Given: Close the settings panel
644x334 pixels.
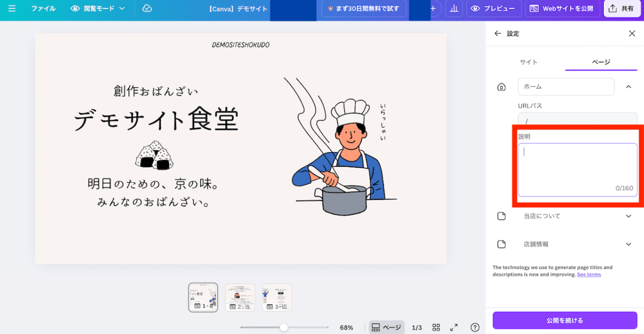Looking at the screenshot, I should coord(632,33).
